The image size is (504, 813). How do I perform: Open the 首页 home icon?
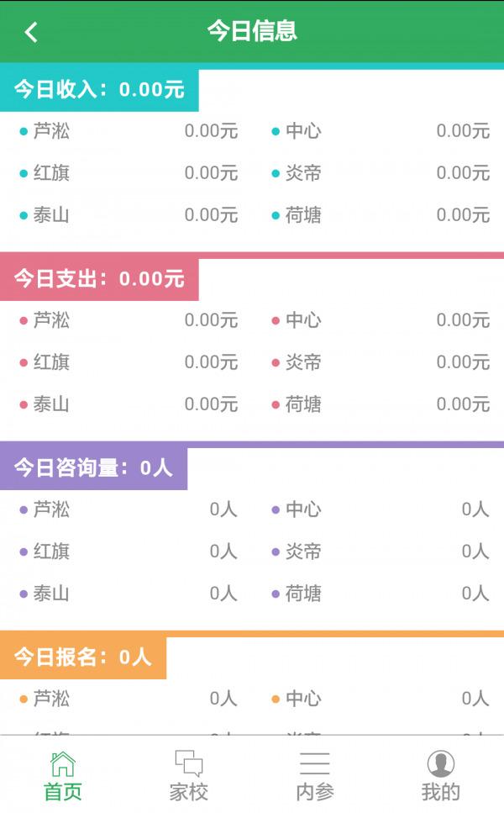point(63,763)
